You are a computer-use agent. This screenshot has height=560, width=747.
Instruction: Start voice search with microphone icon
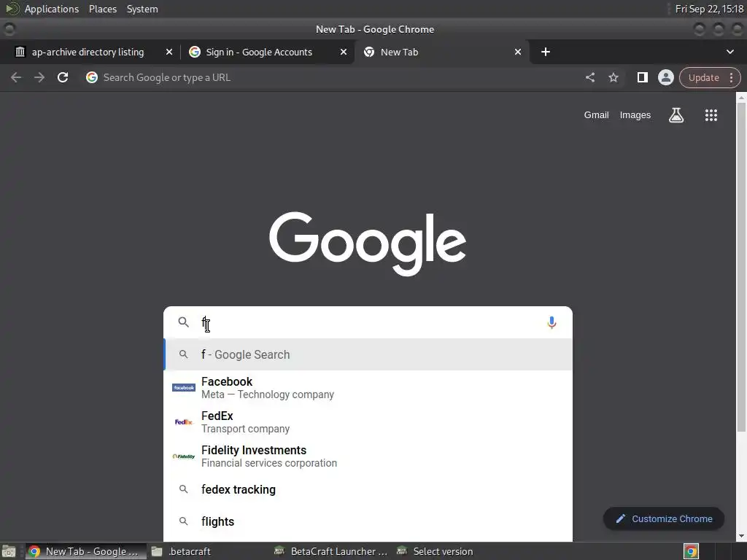[551, 322]
